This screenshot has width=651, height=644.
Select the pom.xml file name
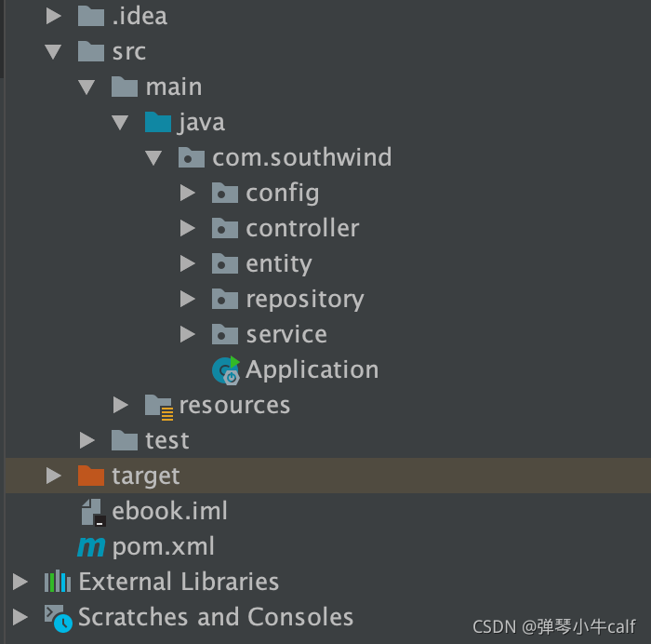tap(163, 546)
